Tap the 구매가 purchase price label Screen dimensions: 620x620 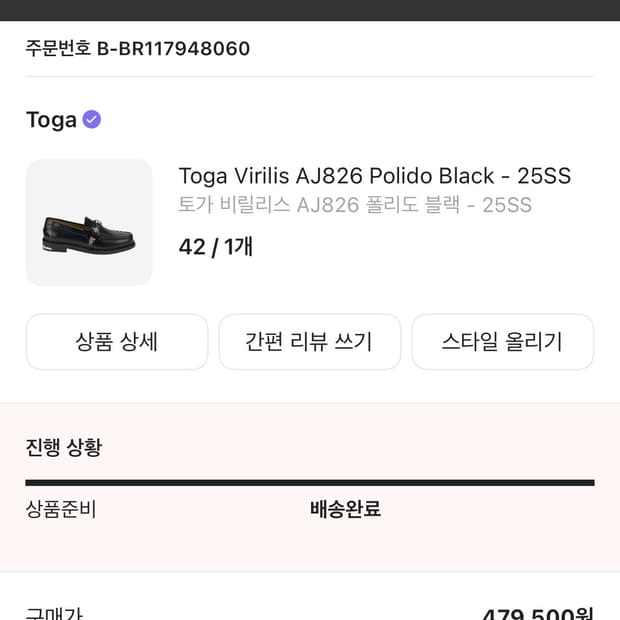[x=56, y=612]
